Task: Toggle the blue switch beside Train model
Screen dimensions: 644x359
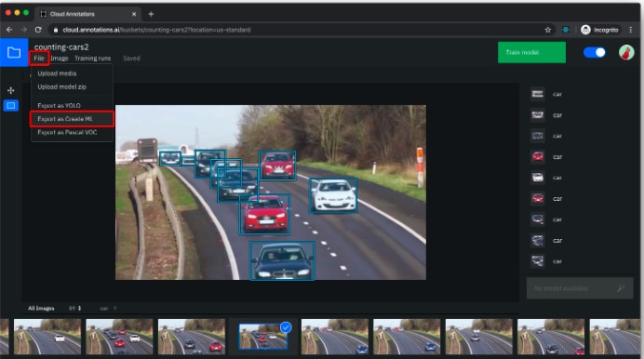Action: pyautogui.click(x=595, y=52)
